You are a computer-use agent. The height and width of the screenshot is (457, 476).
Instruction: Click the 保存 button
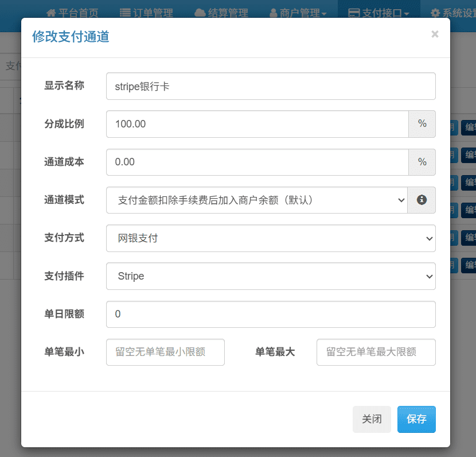416,419
